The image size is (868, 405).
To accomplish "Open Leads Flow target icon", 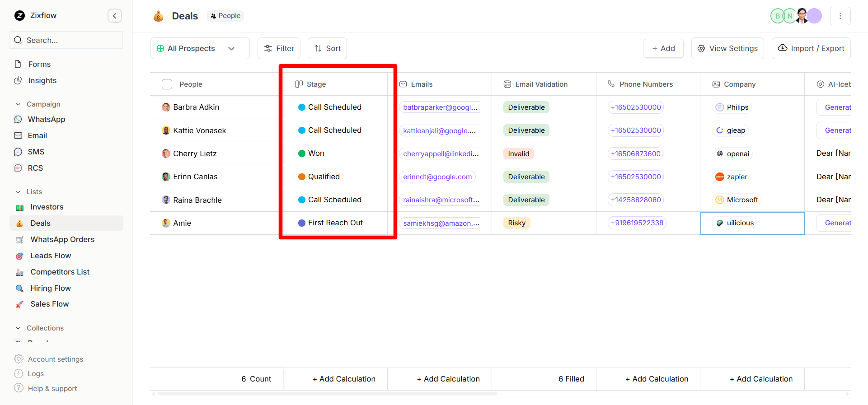I will [20, 256].
